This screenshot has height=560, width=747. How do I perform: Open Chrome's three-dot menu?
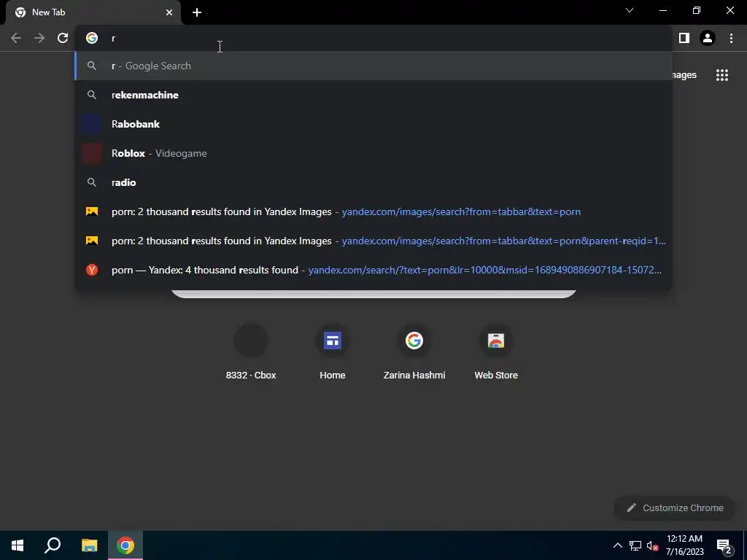click(731, 38)
